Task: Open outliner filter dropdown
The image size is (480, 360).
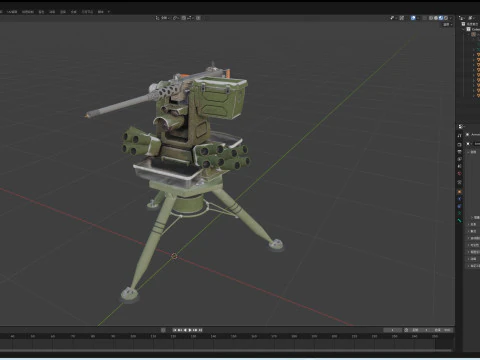Action: coord(472,18)
